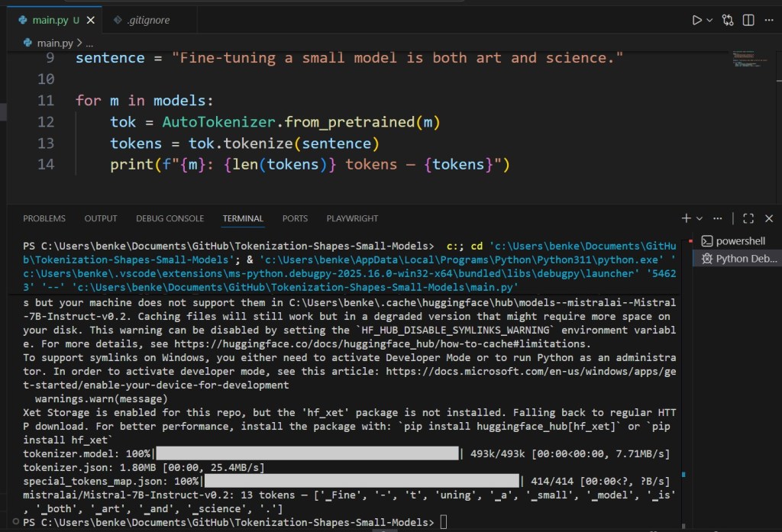Open editor More Actions ellipsis menu
This screenshot has height=532, width=782.
point(770,21)
